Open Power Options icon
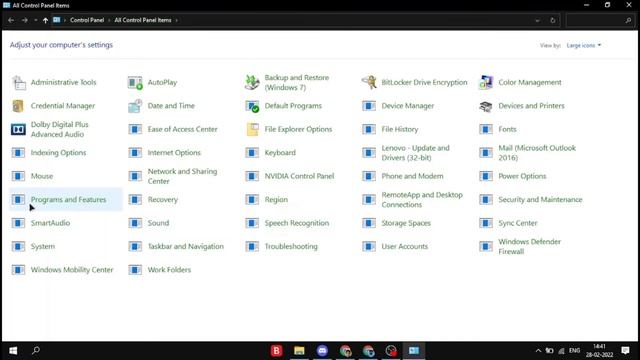640x360 pixels. (486, 176)
